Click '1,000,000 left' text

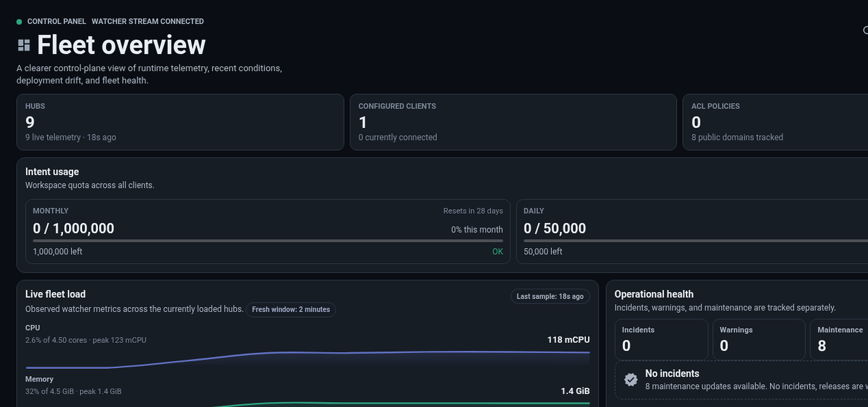[x=58, y=252]
